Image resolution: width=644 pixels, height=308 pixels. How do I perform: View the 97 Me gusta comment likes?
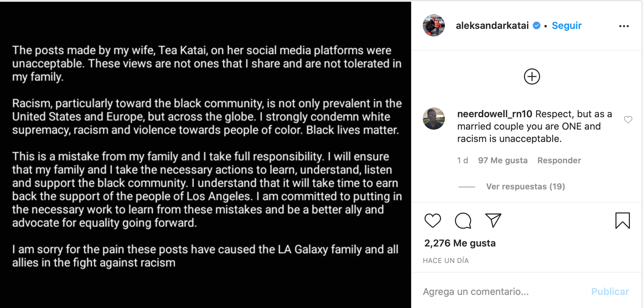tap(503, 161)
